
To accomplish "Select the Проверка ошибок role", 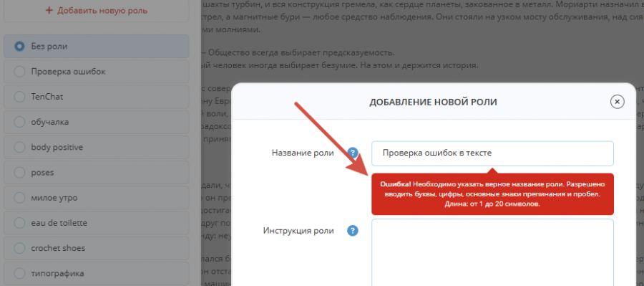I will (x=97, y=72).
